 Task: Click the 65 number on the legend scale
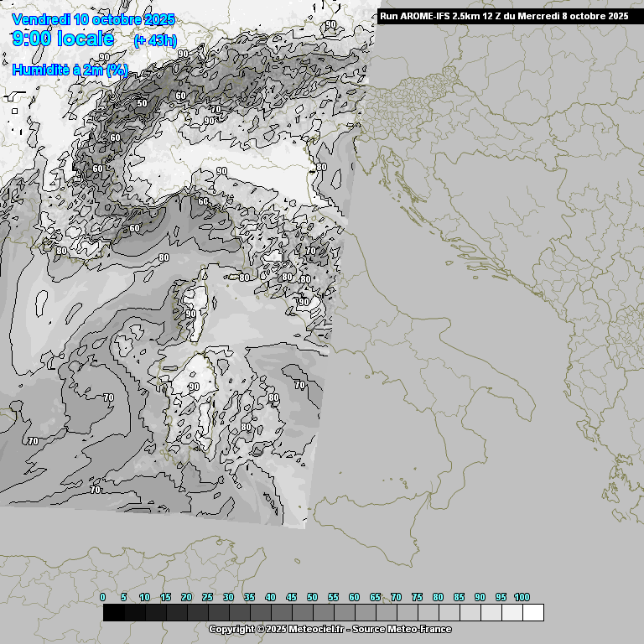[x=375, y=597]
